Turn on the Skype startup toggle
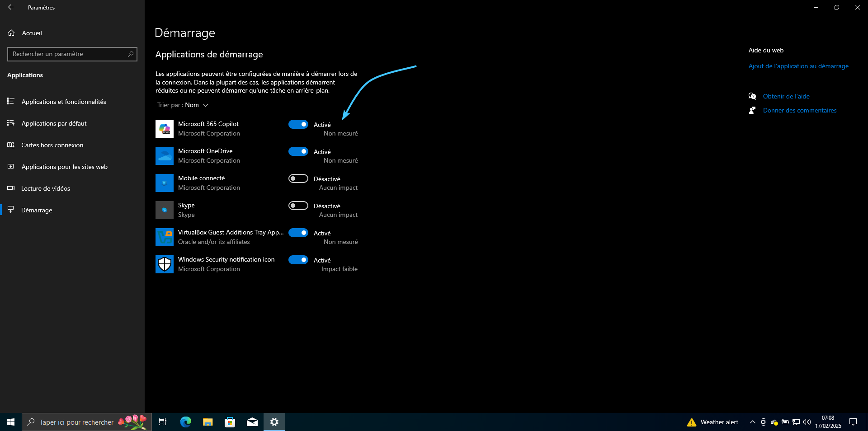The width and height of the screenshot is (868, 431). coord(298,206)
